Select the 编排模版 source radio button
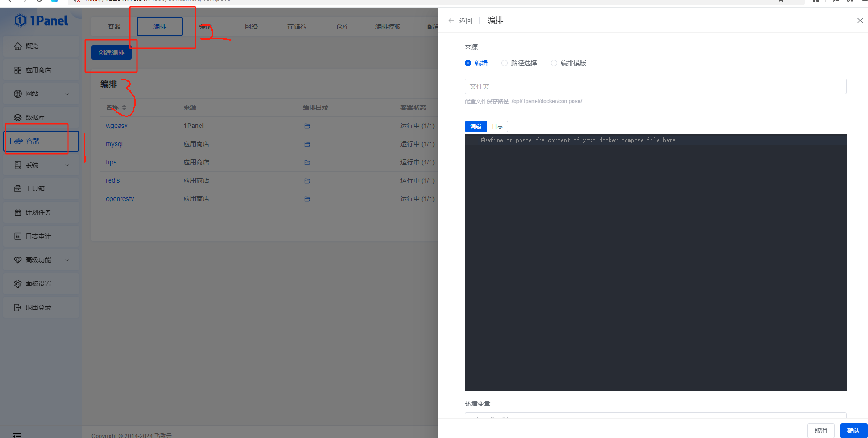Screen dimensions: 868x438 tap(554, 63)
